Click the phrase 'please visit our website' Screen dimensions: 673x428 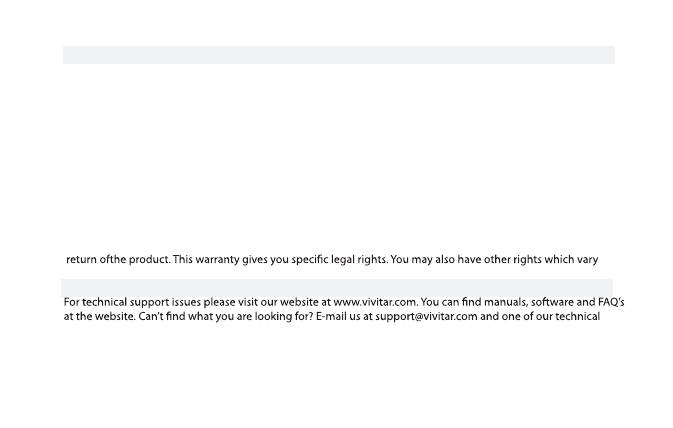[261, 303]
